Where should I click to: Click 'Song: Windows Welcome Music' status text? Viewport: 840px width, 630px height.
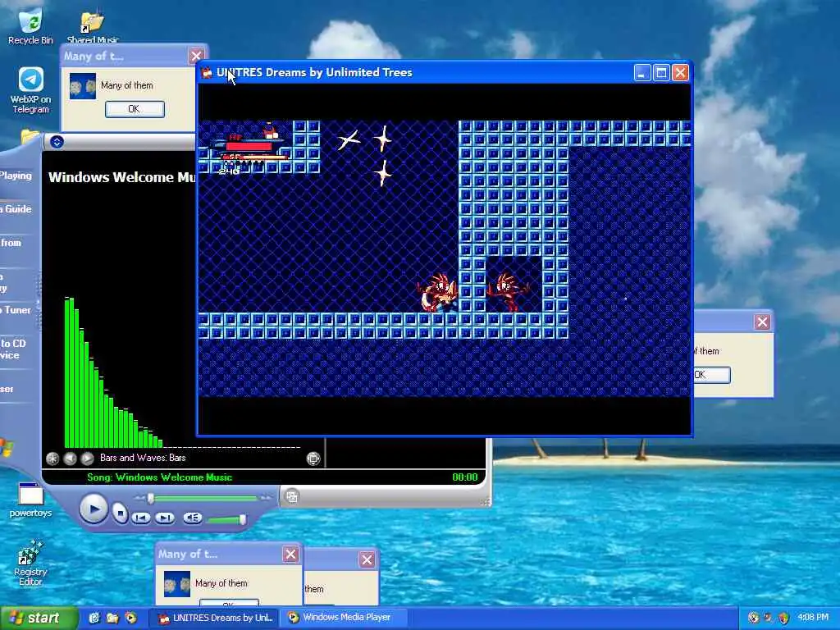[x=159, y=477]
